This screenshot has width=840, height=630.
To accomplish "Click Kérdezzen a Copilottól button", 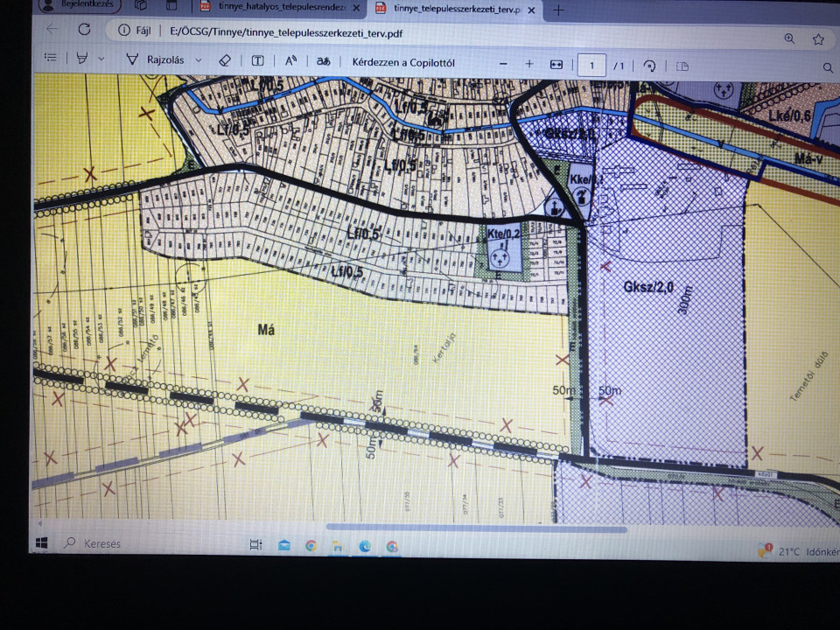I will 402,63.
